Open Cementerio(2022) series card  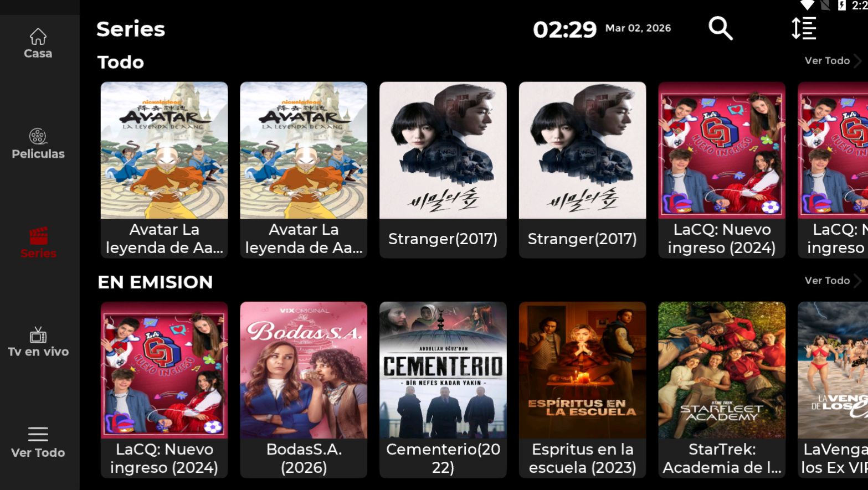pos(443,389)
